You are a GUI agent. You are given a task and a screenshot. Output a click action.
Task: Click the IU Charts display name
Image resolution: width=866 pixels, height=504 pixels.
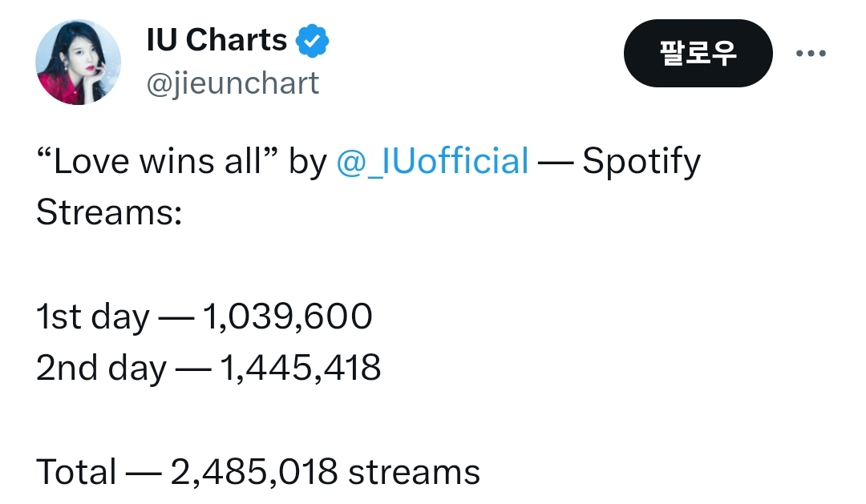coord(216,40)
